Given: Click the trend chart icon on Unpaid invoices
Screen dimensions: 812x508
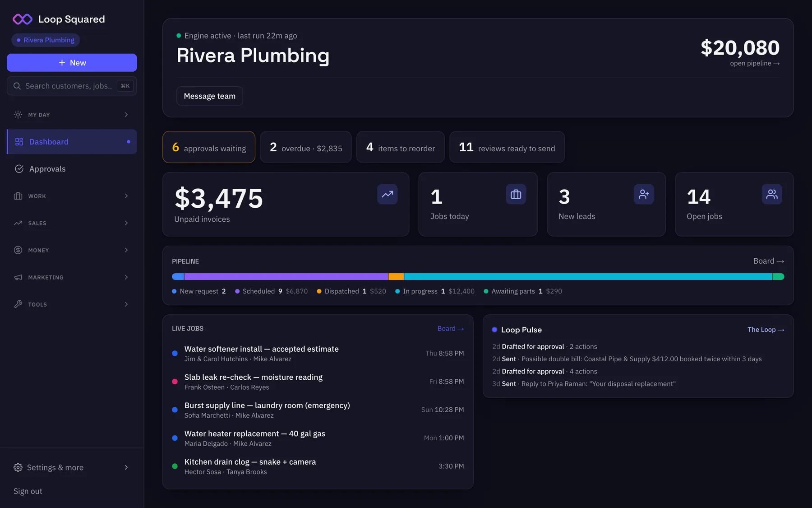Looking at the screenshot, I should (388, 194).
